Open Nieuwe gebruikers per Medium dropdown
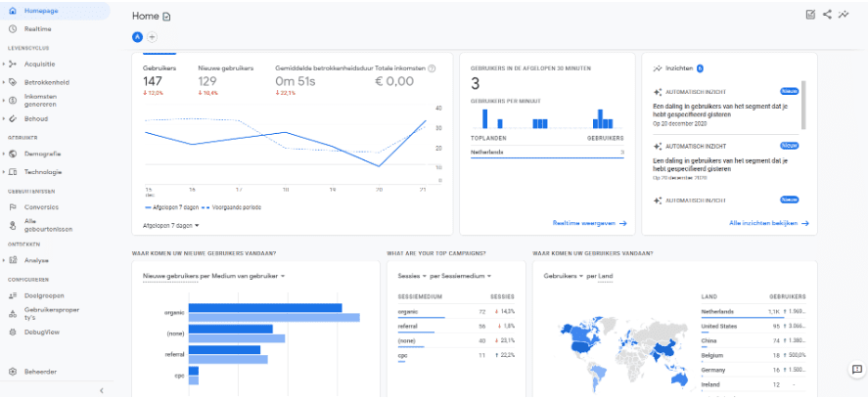Image resolution: width=868 pixels, height=400 pixels. tap(213, 276)
